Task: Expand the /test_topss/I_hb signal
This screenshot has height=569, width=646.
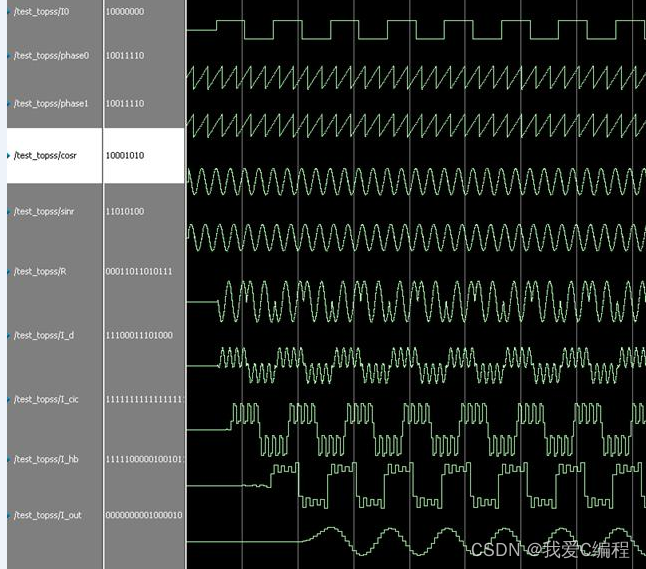Action: tap(9, 459)
